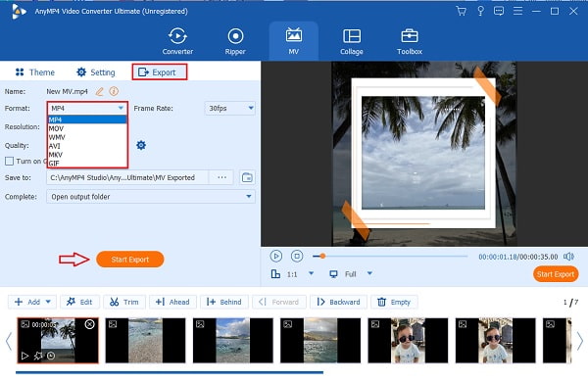
Task: Switch to the Setting tab
Action: coord(96,72)
